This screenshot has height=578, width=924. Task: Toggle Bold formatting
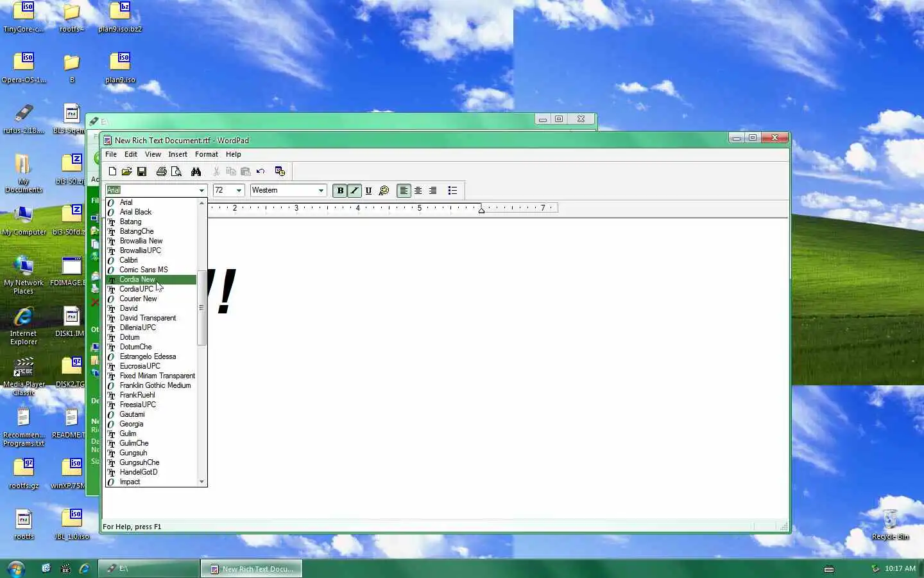(x=340, y=191)
